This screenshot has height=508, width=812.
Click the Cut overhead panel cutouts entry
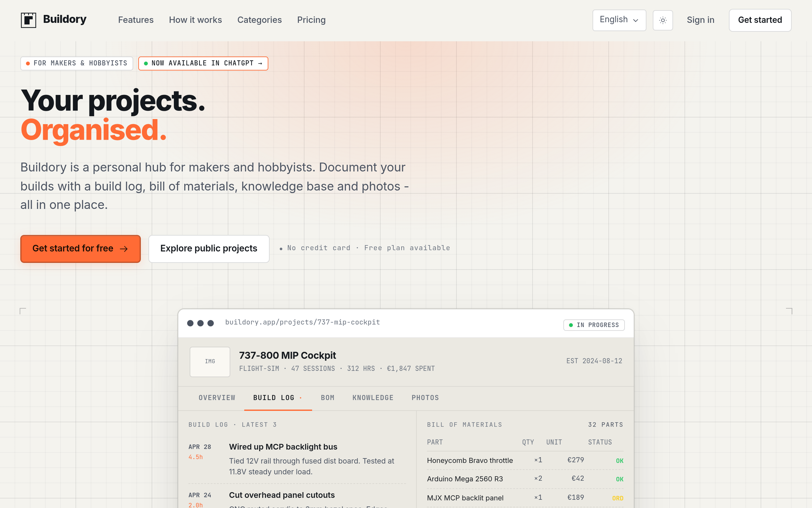[x=282, y=495]
